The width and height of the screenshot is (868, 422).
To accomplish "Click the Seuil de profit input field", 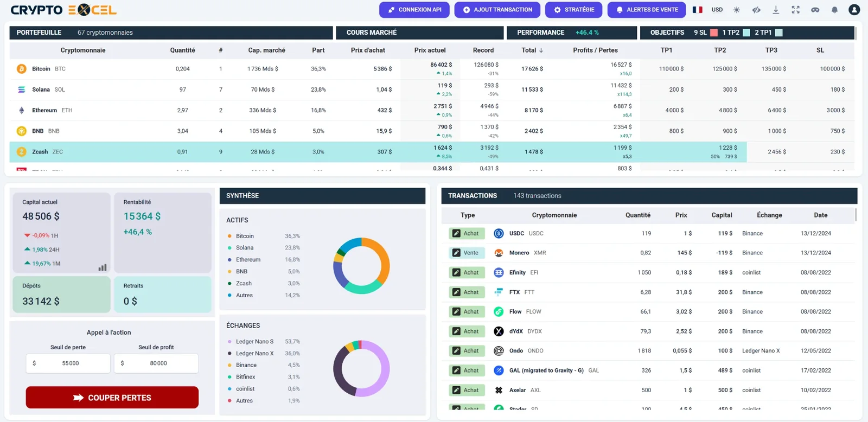I will 156,363.
